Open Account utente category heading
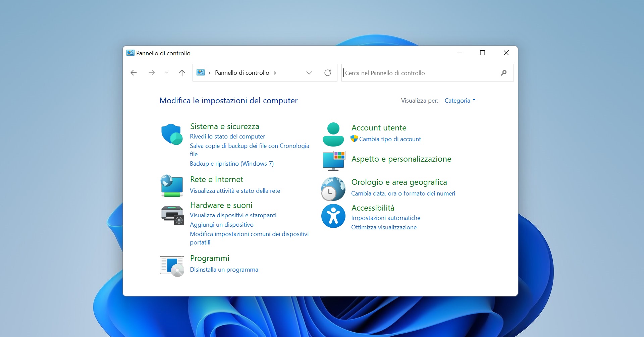Image resolution: width=644 pixels, height=337 pixels. [x=379, y=128]
